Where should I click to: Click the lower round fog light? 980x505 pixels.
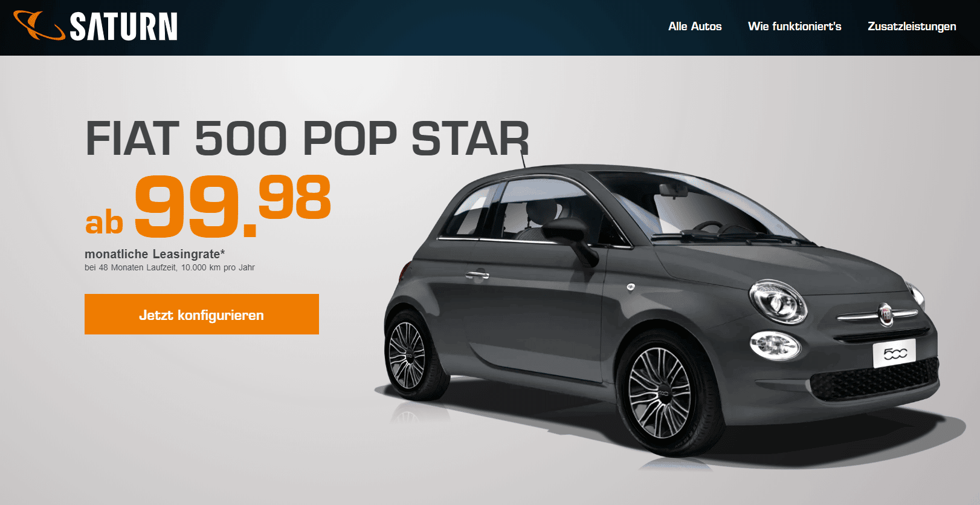coord(775,346)
